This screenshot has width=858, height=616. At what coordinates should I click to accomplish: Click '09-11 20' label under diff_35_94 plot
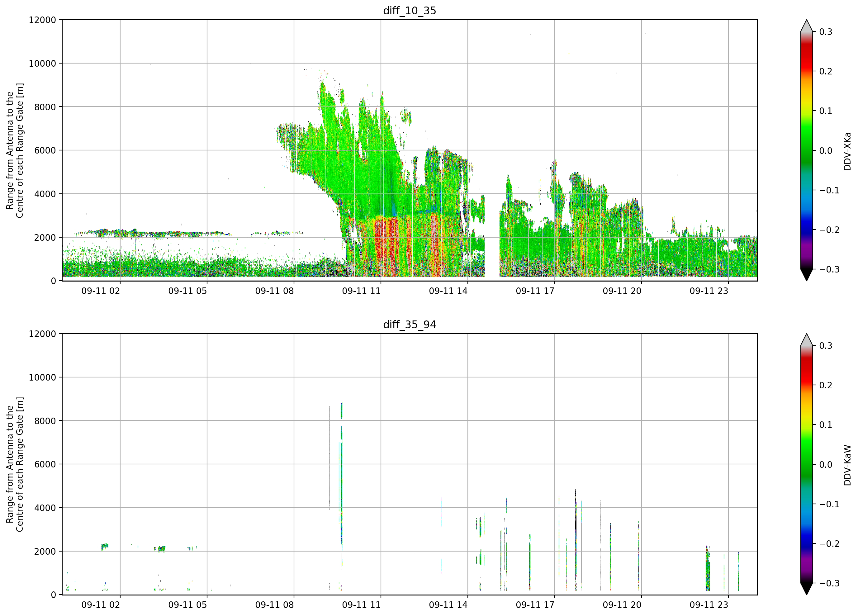point(622,605)
